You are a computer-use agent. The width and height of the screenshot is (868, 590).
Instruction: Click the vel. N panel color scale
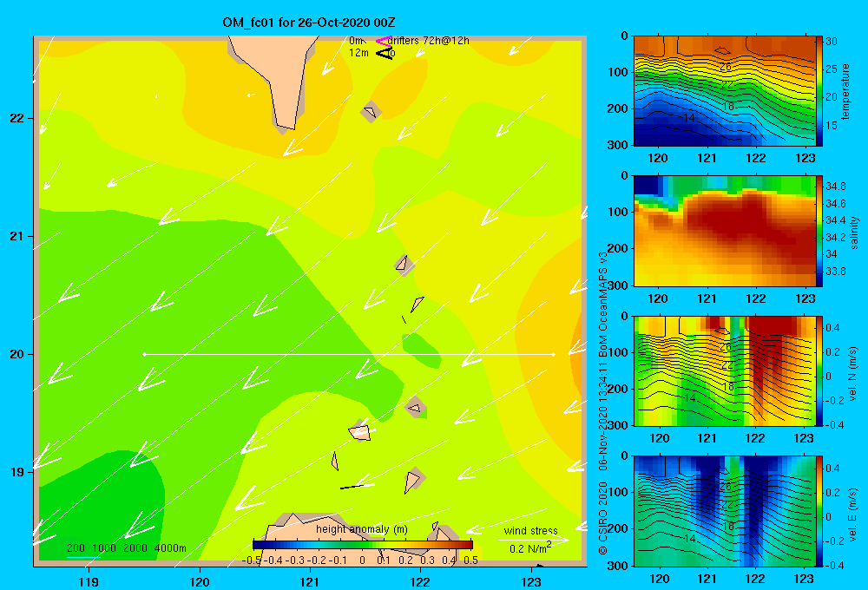pyautogui.click(x=819, y=370)
